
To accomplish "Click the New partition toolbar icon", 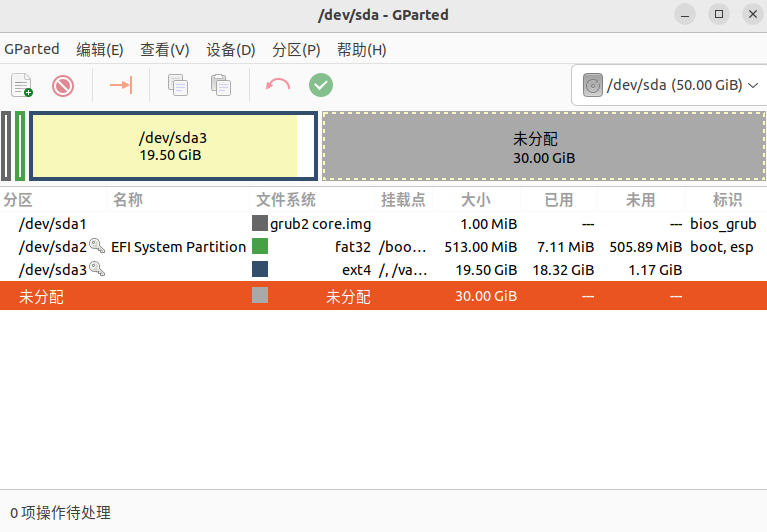I will [22, 86].
